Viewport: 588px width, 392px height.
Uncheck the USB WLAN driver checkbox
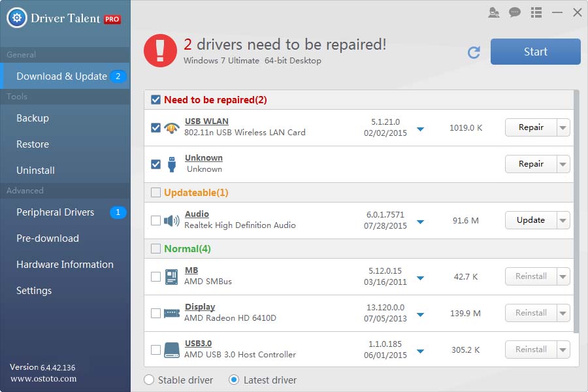click(155, 128)
